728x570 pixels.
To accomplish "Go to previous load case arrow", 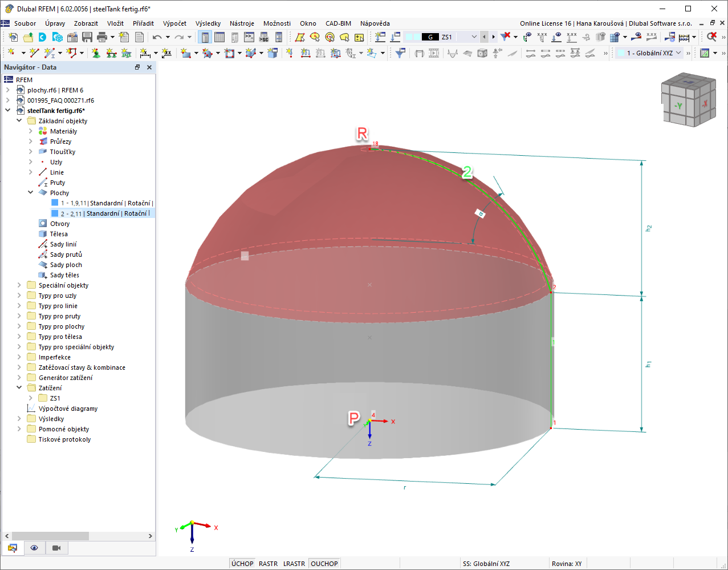I will click(x=485, y=37).
